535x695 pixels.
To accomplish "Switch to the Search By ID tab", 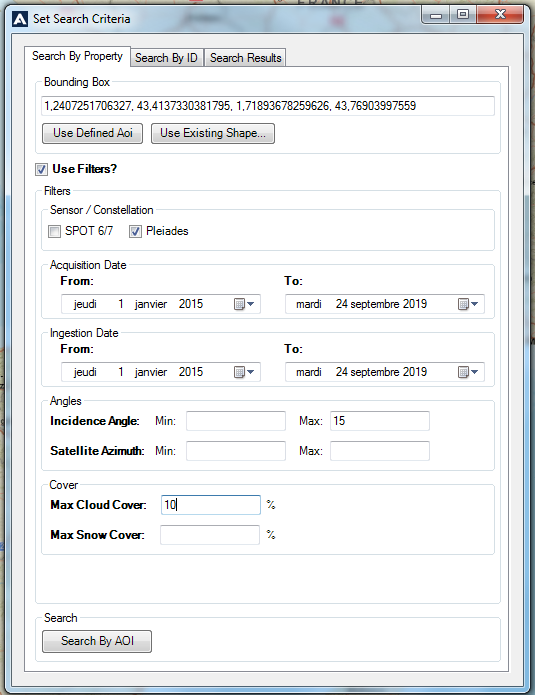I will click(166, 58).
